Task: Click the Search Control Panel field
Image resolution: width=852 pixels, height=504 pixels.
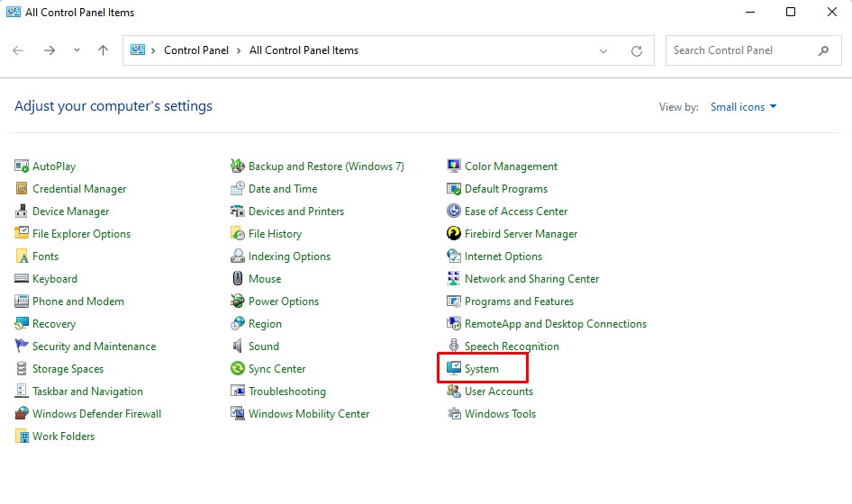Action: [x=753, y=50]
